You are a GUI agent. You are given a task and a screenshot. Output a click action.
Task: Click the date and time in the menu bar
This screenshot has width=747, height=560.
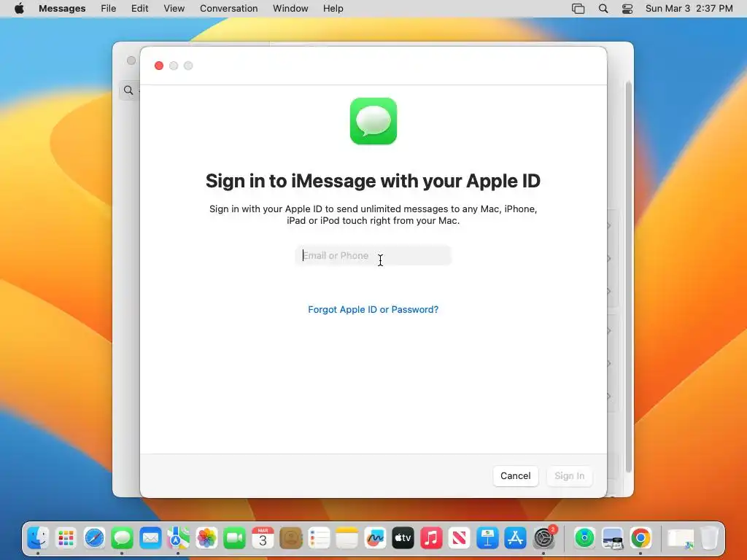click(x=689, y=9)
